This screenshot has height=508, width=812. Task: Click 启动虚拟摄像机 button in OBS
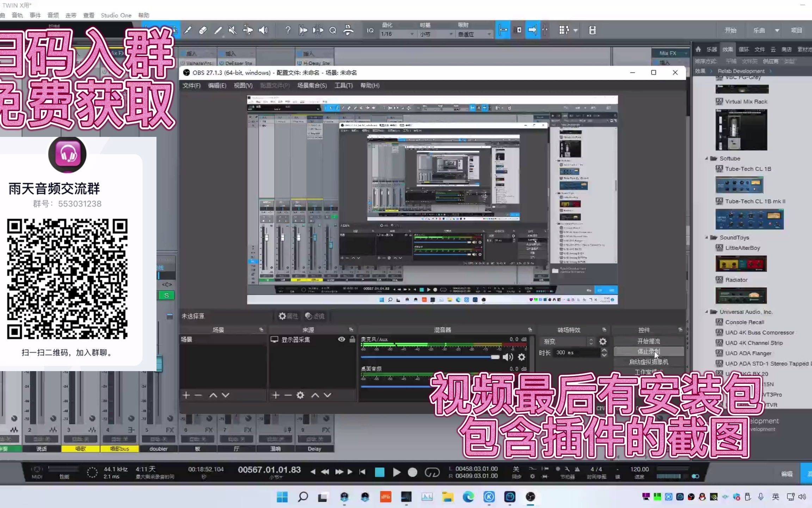pyautogui.click(x=649, y=362)
